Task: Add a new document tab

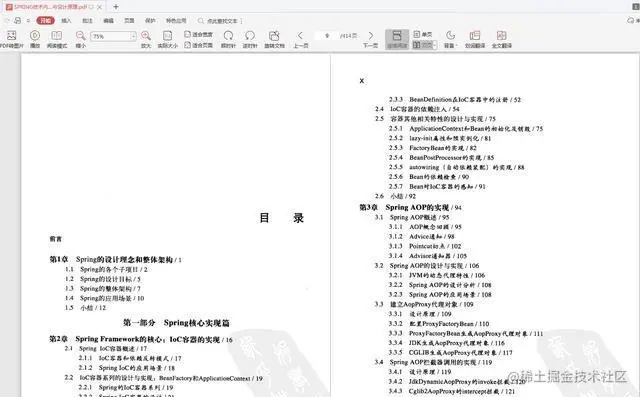Action: (x=116, y=7)
